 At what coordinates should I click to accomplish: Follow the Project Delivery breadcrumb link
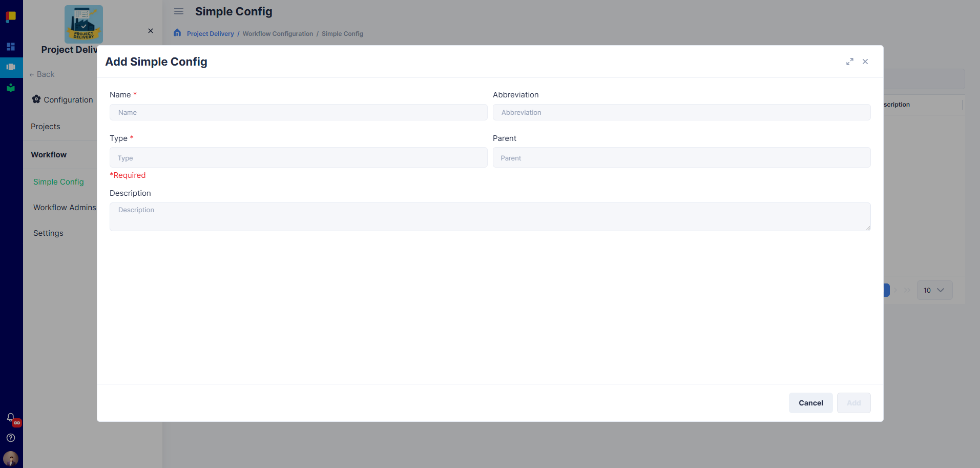click(x=210, y=33)
